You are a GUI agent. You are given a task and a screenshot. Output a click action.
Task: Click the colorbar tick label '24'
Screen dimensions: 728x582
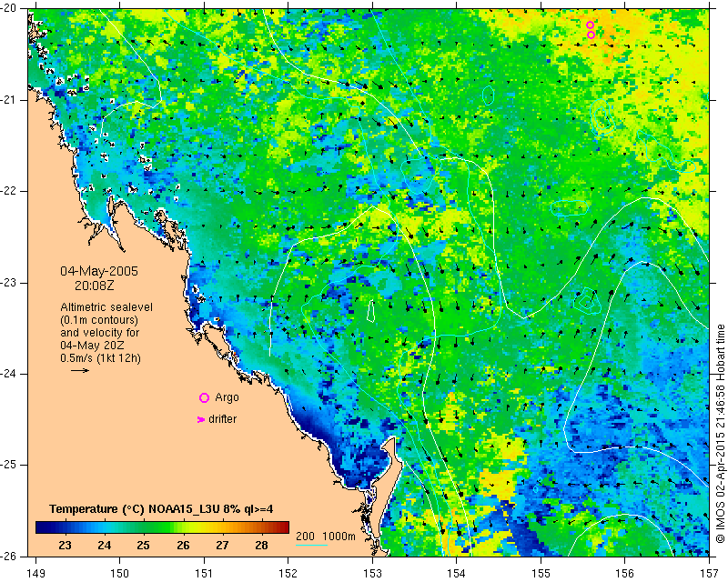point(105,545)
